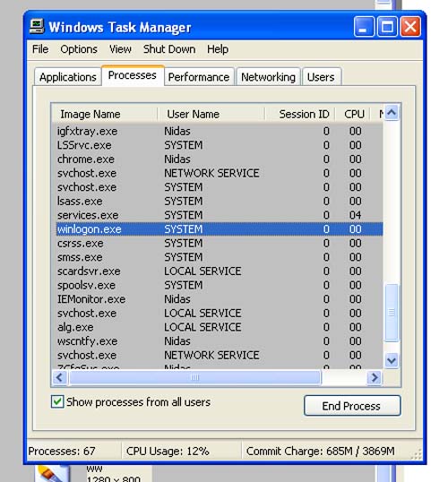This screenshot has width=448, height=482.
Task: Open the Options menu
Action: [x=79, y=49]
